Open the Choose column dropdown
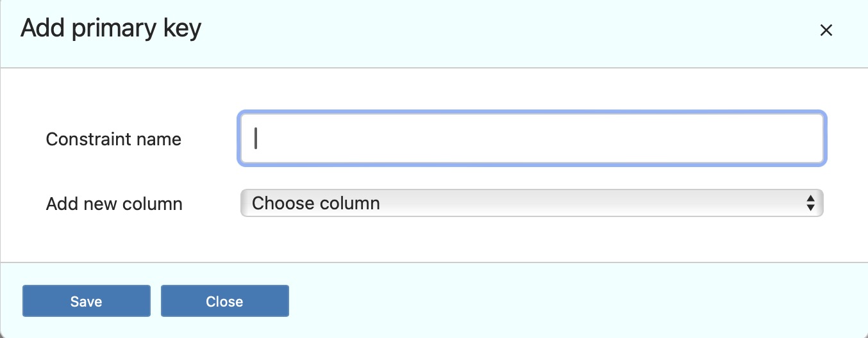868x338 pixels. pyautogui.click(x=531, y=204)
